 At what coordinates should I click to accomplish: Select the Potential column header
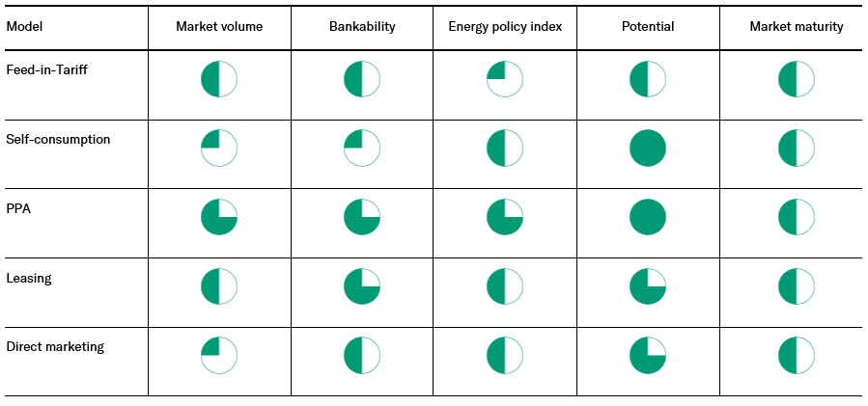coord(648,27)
